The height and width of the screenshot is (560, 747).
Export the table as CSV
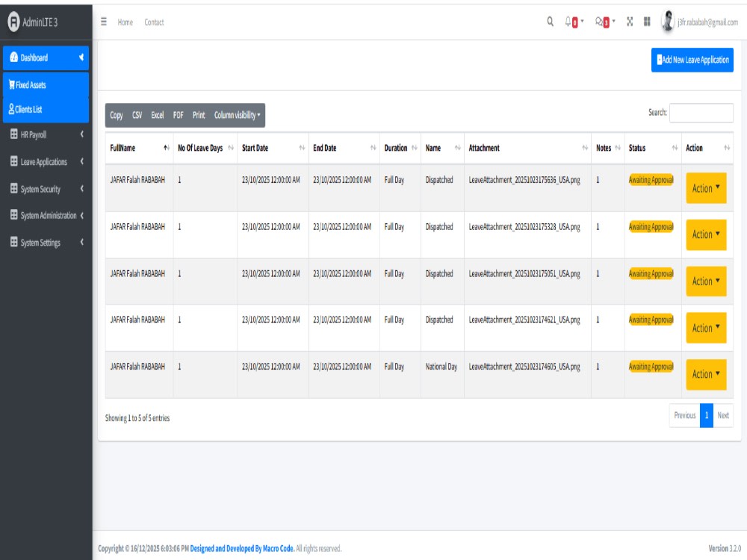137,115
